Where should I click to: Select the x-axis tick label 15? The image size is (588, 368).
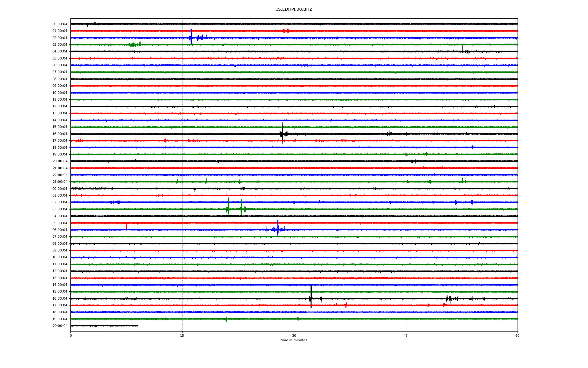[182, 335]
